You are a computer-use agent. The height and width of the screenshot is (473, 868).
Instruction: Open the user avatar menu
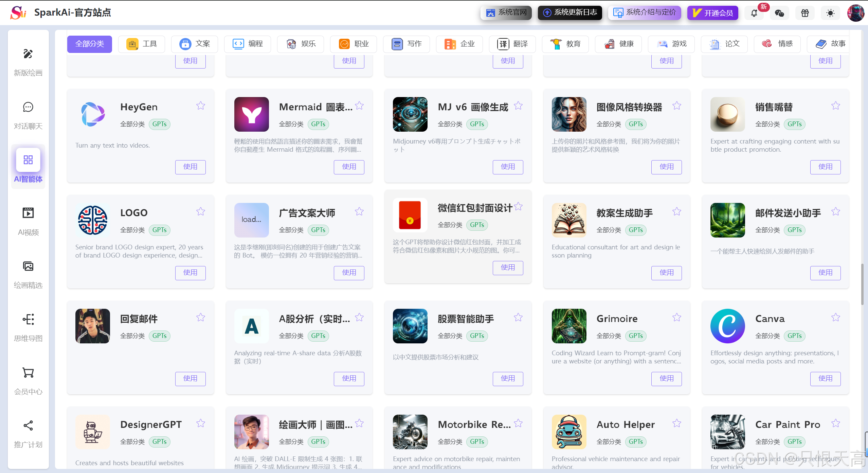tap(855, 13)
